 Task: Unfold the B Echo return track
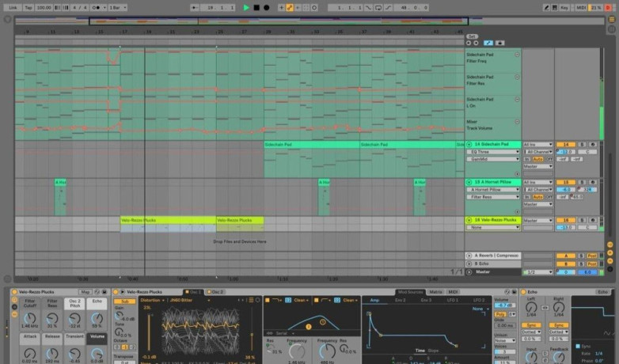[469, 264]
